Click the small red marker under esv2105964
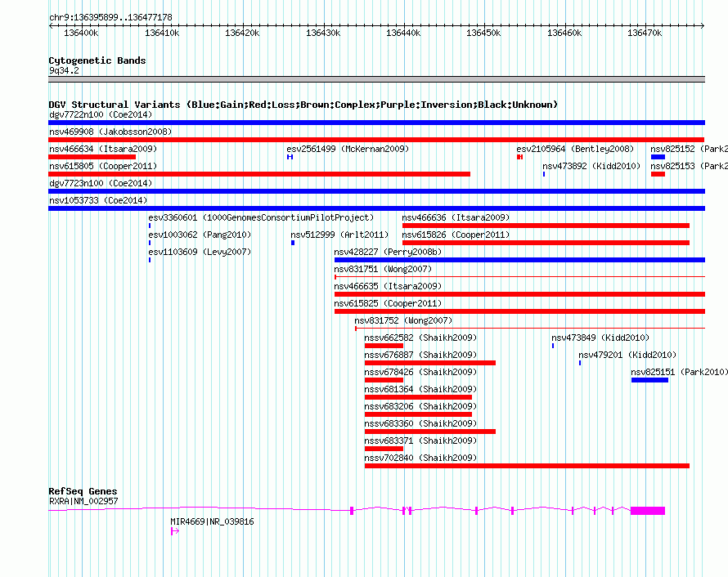 (x=520, y=157)
